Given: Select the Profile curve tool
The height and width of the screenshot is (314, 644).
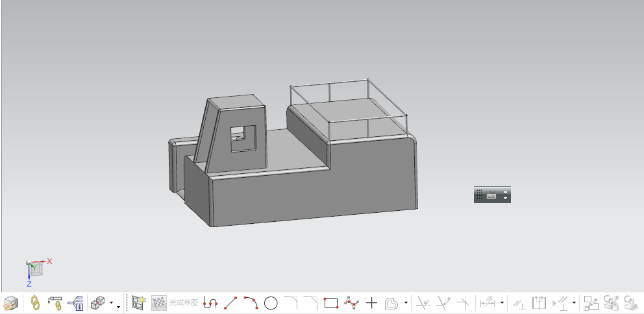Looking at the screenshot, I should click(210, 304).
